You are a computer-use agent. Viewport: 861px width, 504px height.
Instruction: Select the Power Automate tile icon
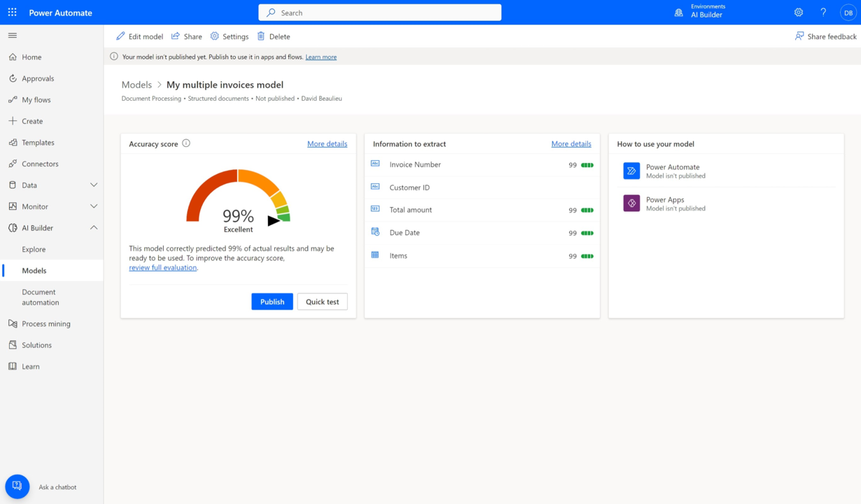point(631,170)
